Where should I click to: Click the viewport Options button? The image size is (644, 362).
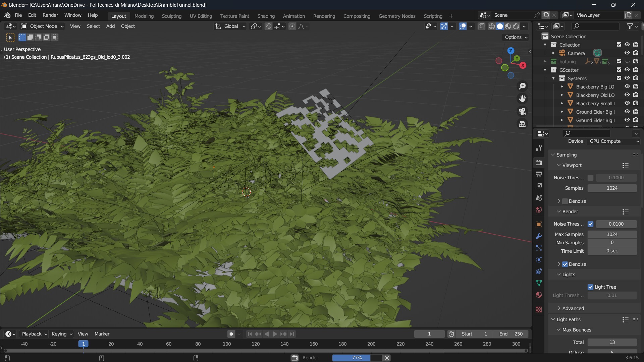tap(516, 37)
